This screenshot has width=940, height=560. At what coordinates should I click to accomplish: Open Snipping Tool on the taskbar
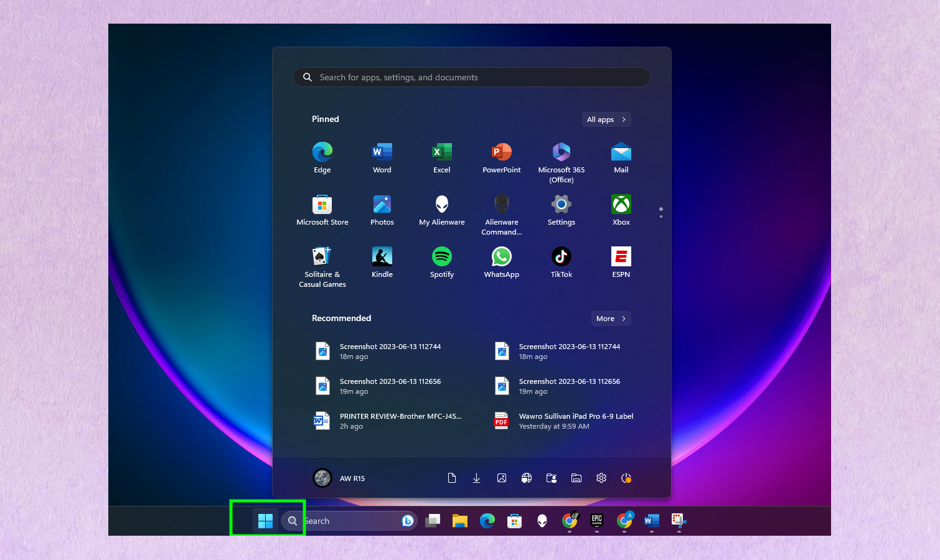[x=679, y=521]
